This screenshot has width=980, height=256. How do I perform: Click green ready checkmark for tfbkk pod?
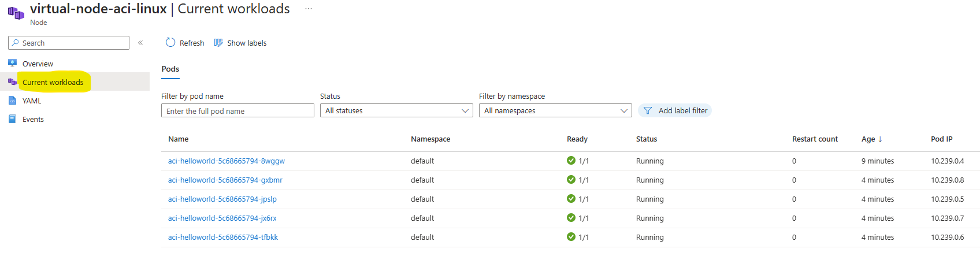(x=571, y=237)
